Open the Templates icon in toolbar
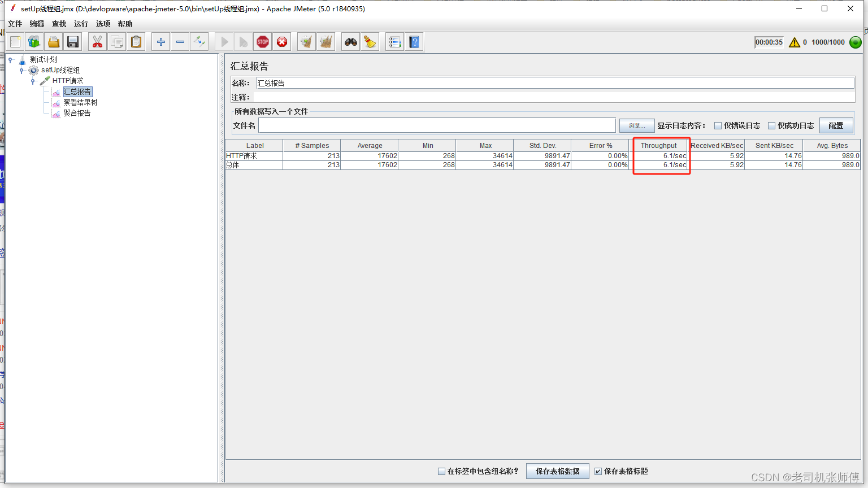The image size is (868, 488). [34, 42]
